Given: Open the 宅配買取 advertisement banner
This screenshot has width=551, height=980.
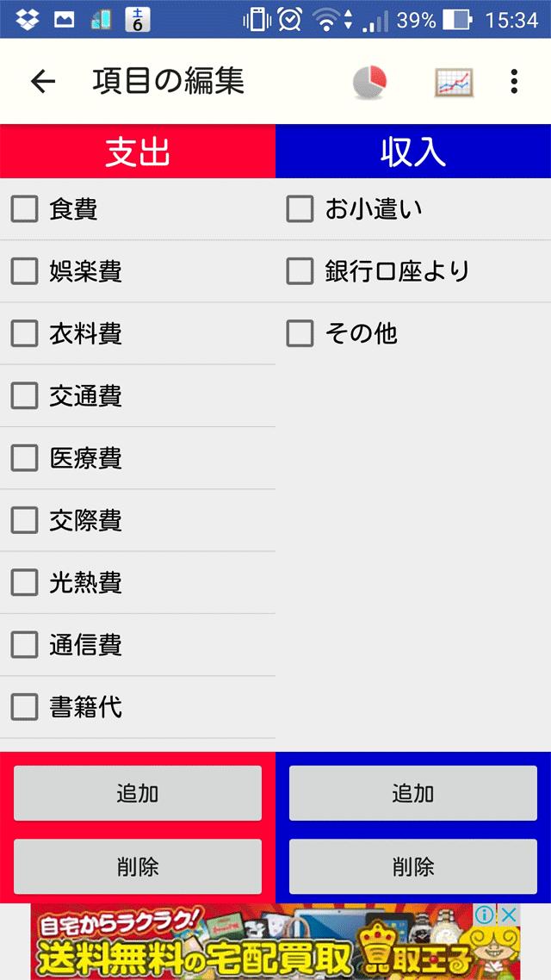Looking at the screenshot, I should coord(258,942).
